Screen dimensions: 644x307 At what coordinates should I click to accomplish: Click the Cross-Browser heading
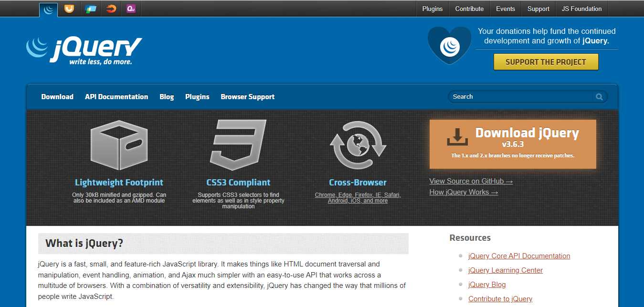358,183
